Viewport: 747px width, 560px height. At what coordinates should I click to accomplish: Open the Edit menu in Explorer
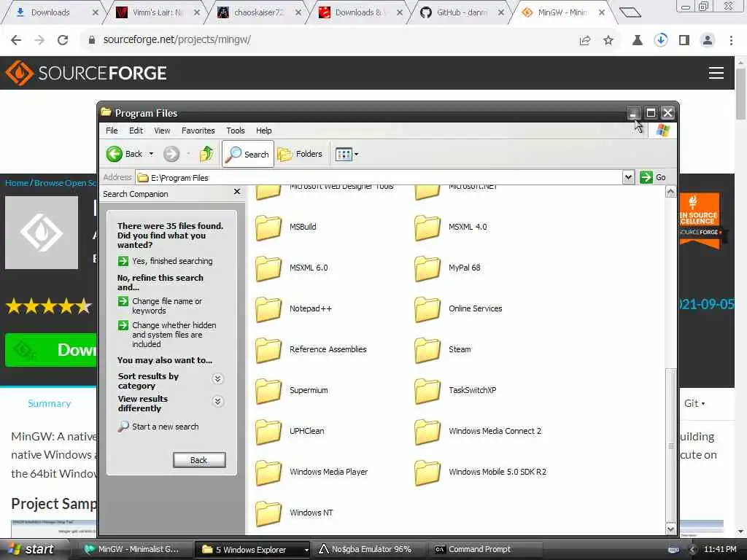[136, 131]
